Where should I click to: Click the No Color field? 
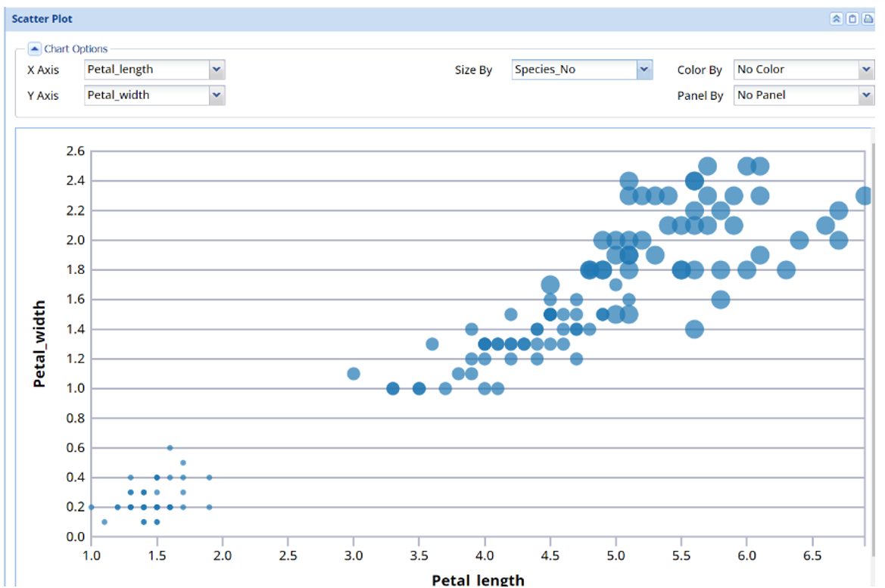pyautogui.click(x=796, y=70)
